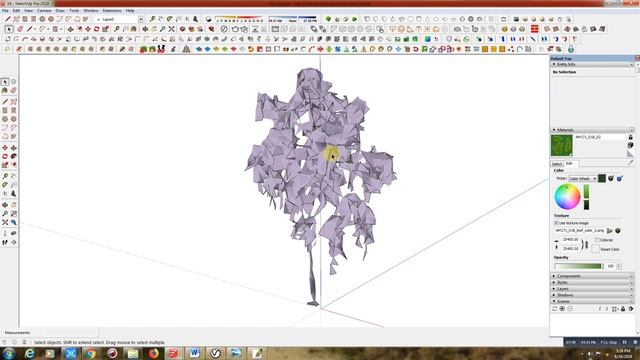
Task: Collapse the Materials panel
Action: pos(554,130)
